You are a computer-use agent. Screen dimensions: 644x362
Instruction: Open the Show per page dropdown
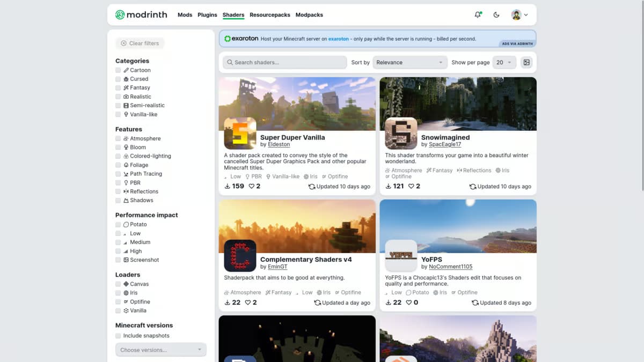[x=503, y=62]
